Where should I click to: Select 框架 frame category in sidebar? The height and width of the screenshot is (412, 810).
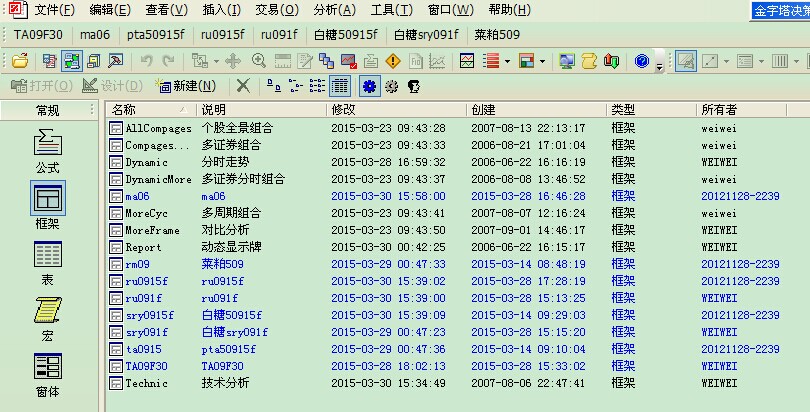coord(48,205)
